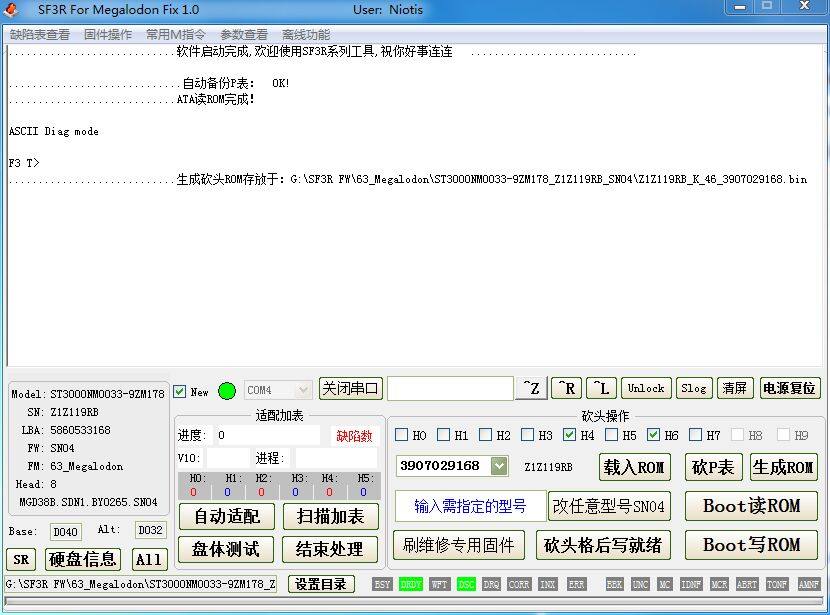Open the 固件操作 menu
The width and height of the screenshot is (830, 615).
(x=108, y=34)
